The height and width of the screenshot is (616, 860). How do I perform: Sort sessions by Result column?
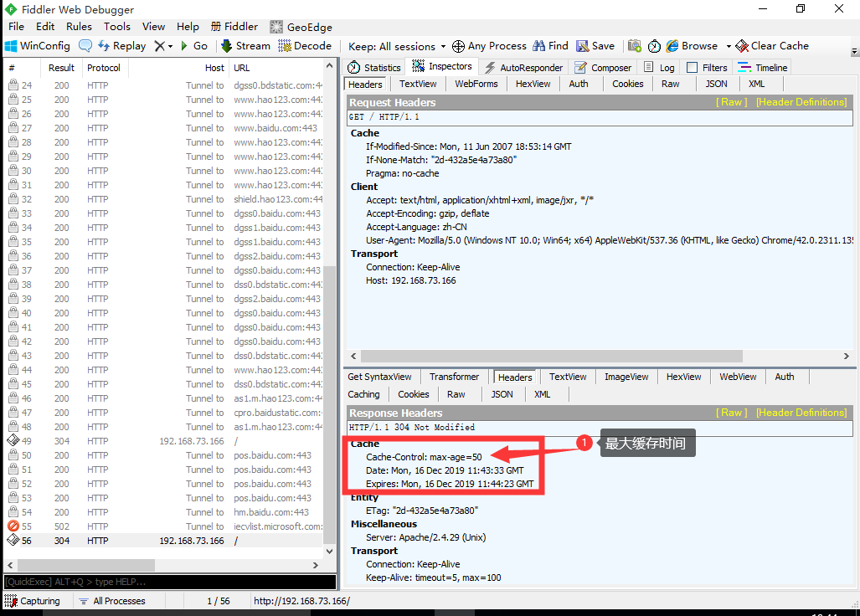click(x=61, y=68)
